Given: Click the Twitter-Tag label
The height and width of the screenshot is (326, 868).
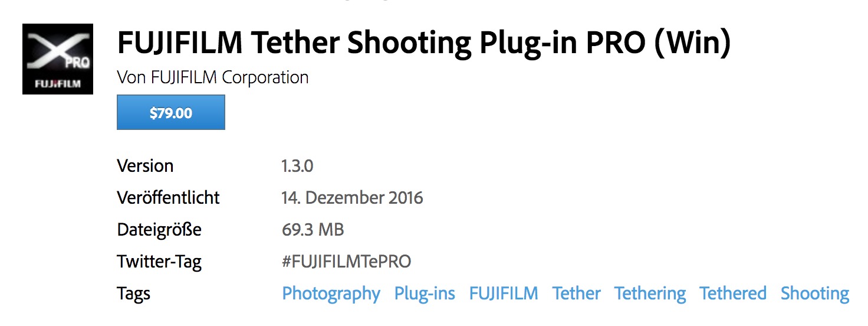Looking at the screenshot, I should pos(159,262).
